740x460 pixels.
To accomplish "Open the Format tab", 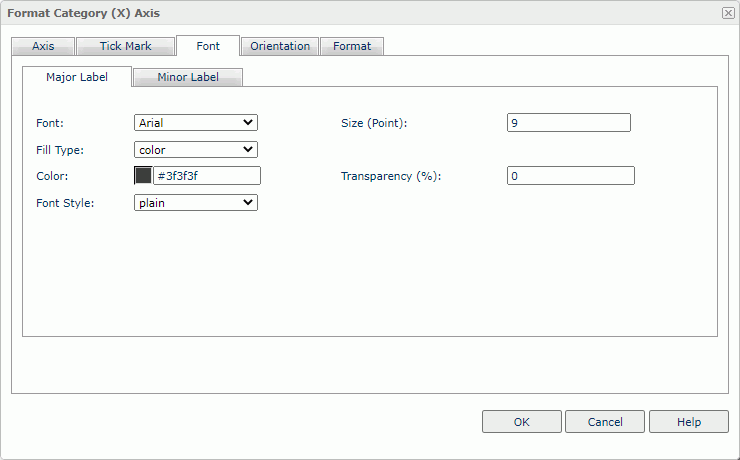I will pos(352,46).
